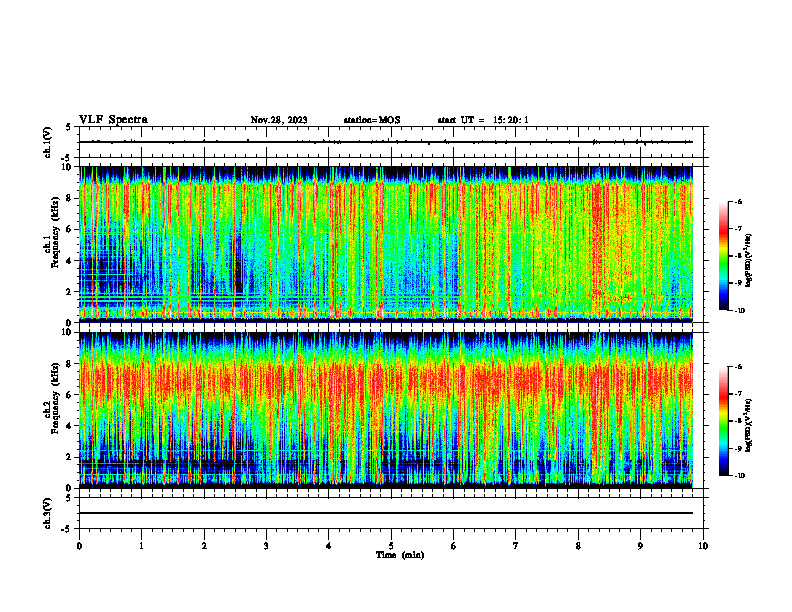Click time axis tick label "2"

pyautogui.click(x=204, y=546)
